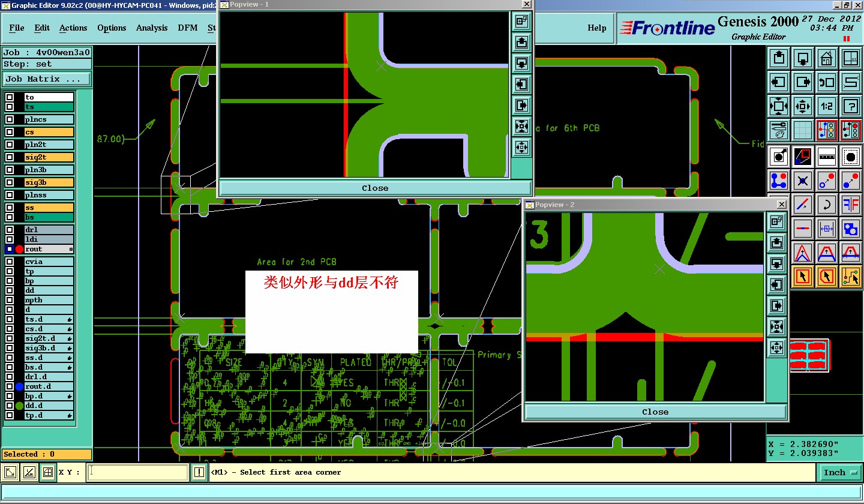
Task: Click the green color dot on dd.d layer
Action: pos(19,406)
